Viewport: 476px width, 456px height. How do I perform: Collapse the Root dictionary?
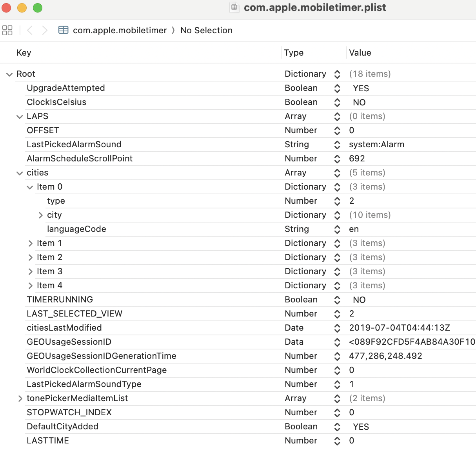click(9, 74)
